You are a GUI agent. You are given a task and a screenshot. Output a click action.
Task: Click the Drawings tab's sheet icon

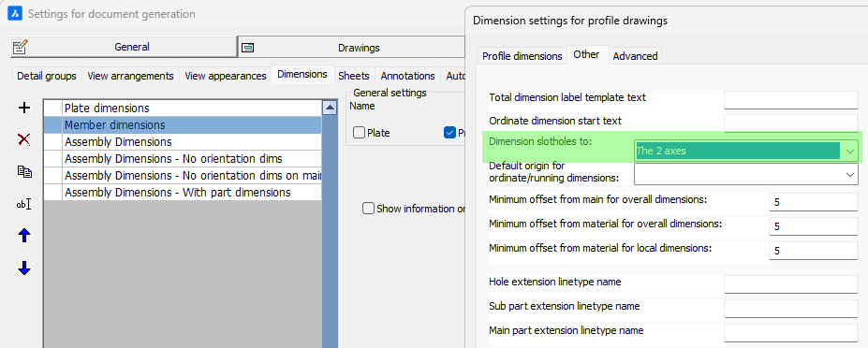tap(248, 48)
